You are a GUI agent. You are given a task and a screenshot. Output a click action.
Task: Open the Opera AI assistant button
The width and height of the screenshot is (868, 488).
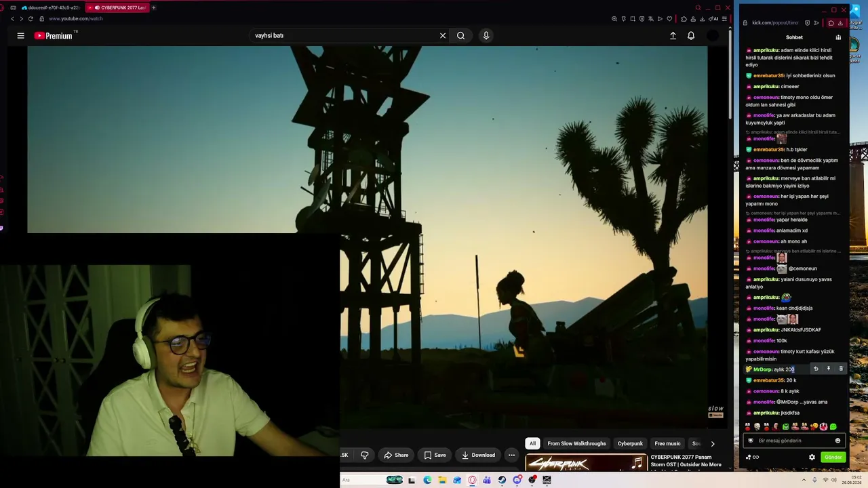[714, 19]
